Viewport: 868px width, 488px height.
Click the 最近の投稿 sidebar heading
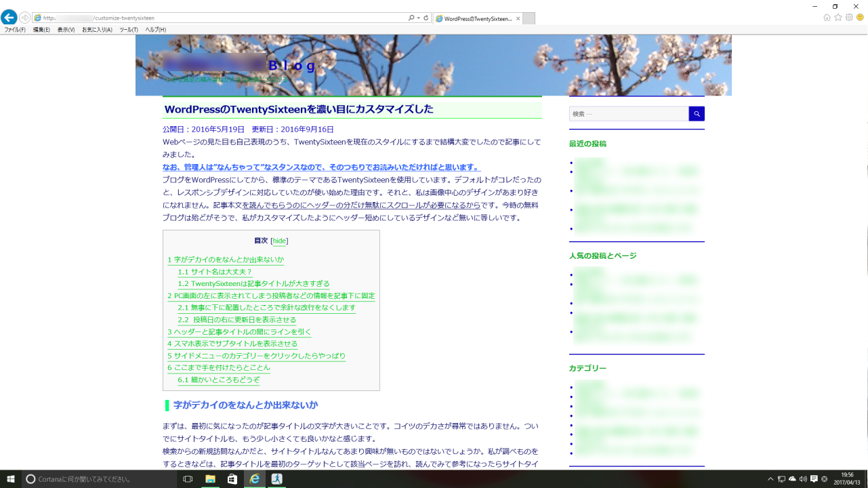coord(587,144)
